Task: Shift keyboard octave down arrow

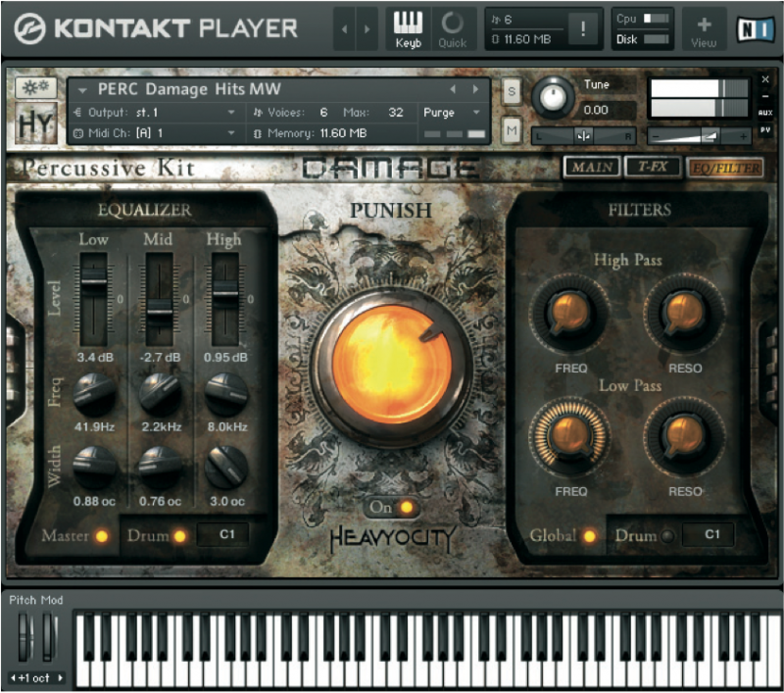Action: (x=13, y=678)
